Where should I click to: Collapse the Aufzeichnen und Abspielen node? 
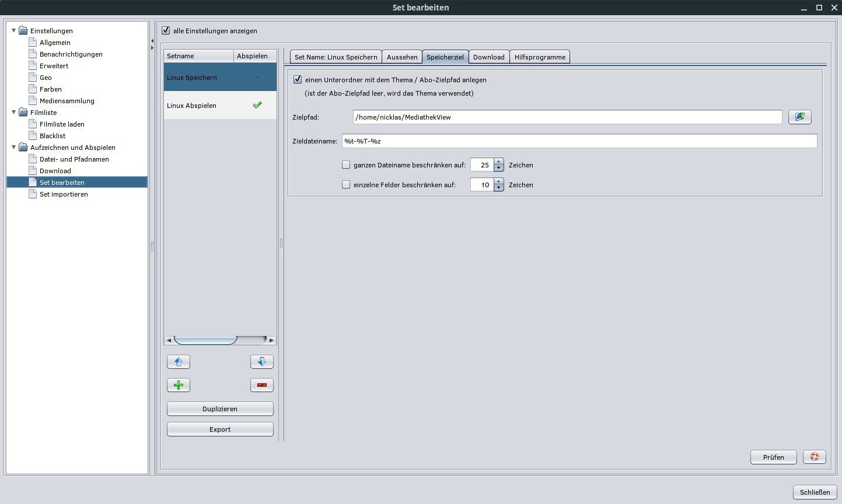coord(14,147)
